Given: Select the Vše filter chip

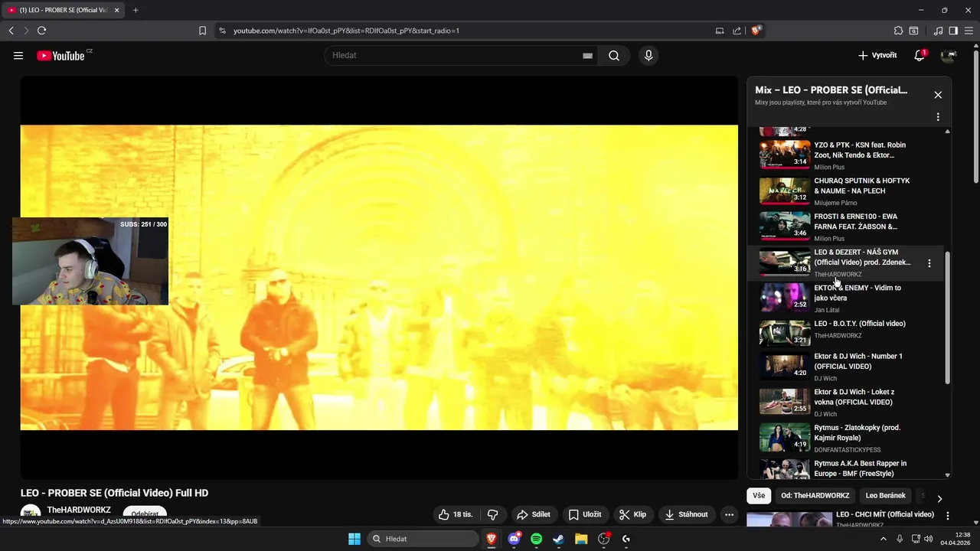Looking at the screenshot, I should [x=759, y=496].
